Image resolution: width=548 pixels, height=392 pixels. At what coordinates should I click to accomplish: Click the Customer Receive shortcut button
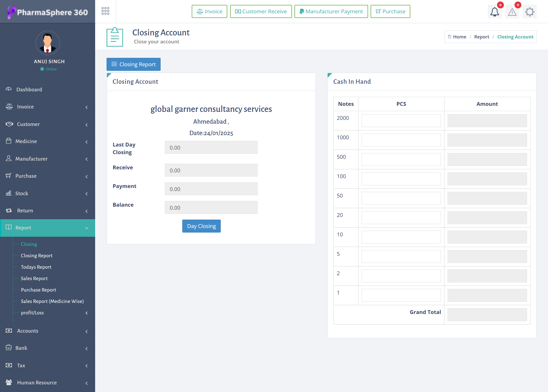click(x=261, y=11)
